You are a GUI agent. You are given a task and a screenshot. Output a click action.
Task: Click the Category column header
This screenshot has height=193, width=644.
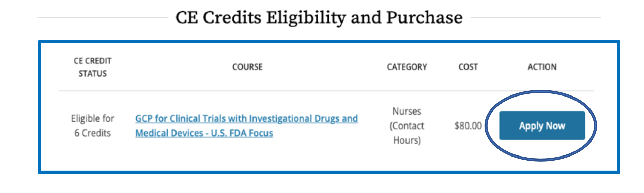[x=407, y=67]
